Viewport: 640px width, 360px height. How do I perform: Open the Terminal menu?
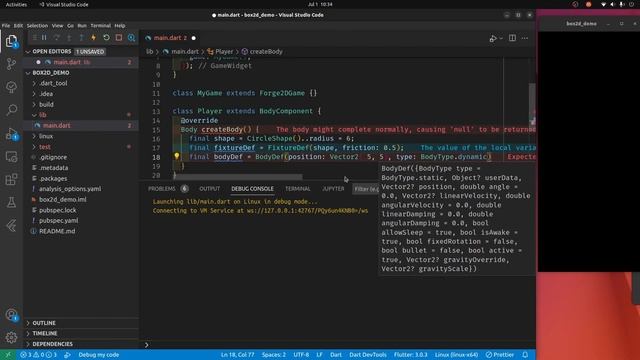click(100, 25)
